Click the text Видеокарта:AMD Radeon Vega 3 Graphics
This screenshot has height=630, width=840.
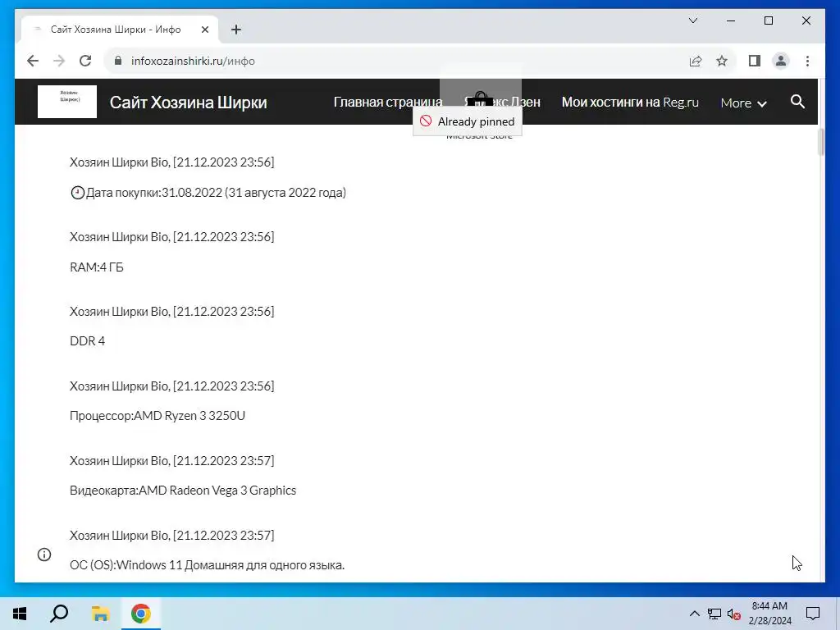[x=183, y=491]
